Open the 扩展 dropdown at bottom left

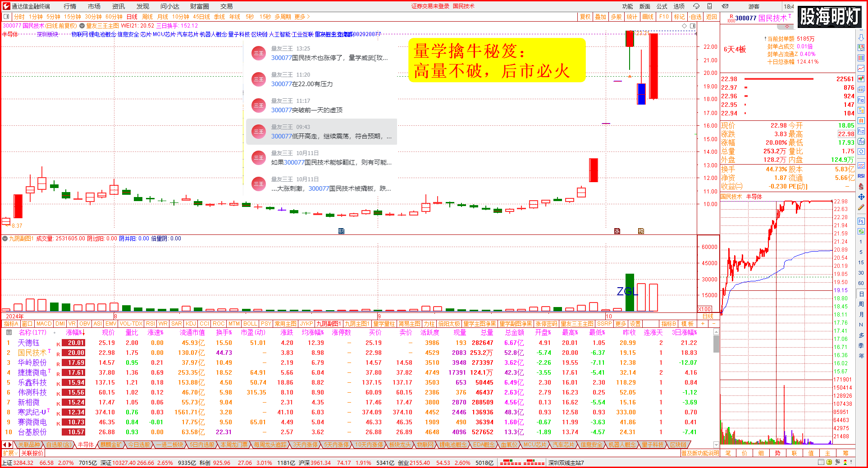[10, 453]
